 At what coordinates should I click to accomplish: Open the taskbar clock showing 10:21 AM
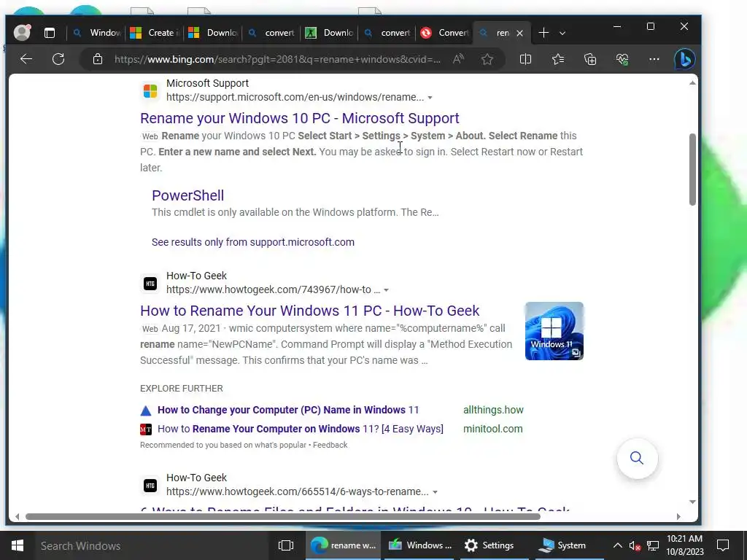pos(684,545)
